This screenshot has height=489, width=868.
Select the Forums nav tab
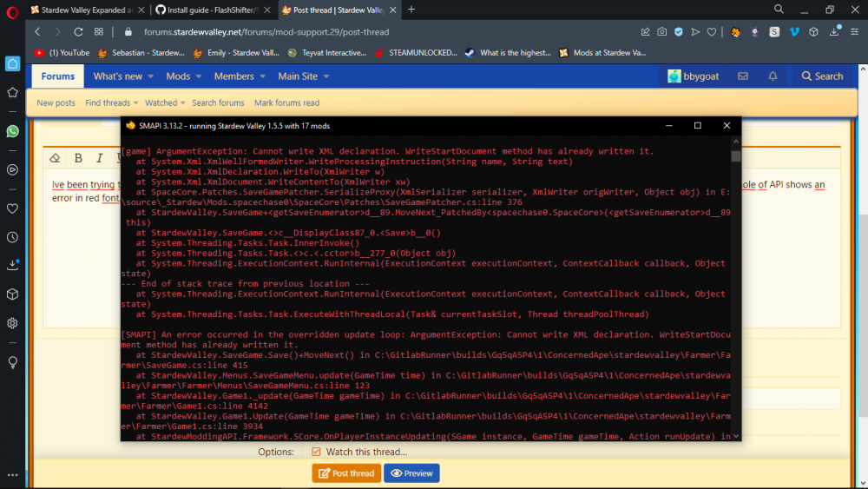pos(57,76)
